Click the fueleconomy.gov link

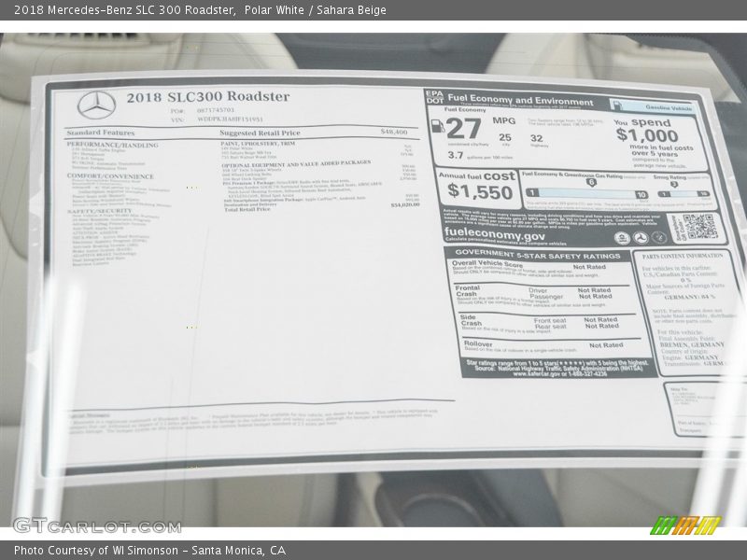point(494,236)
